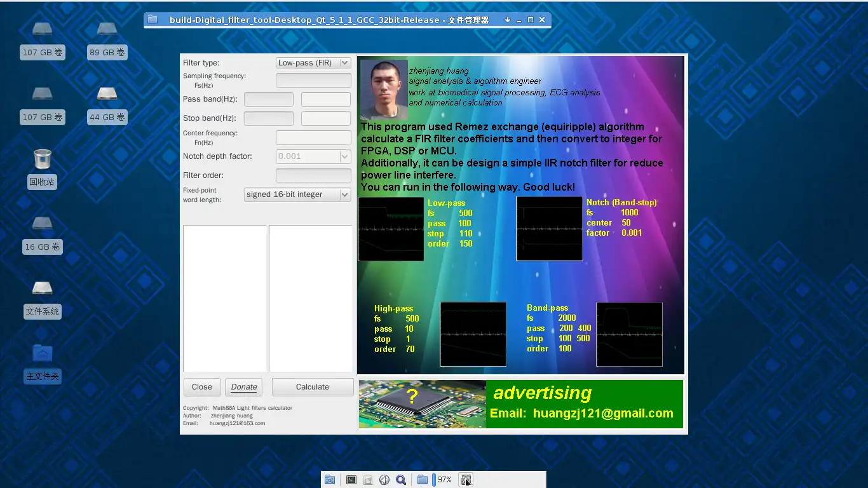Viewport: 868px width, 488px height.
Task: Click the file manager window title text
Action: click(329, 20)
